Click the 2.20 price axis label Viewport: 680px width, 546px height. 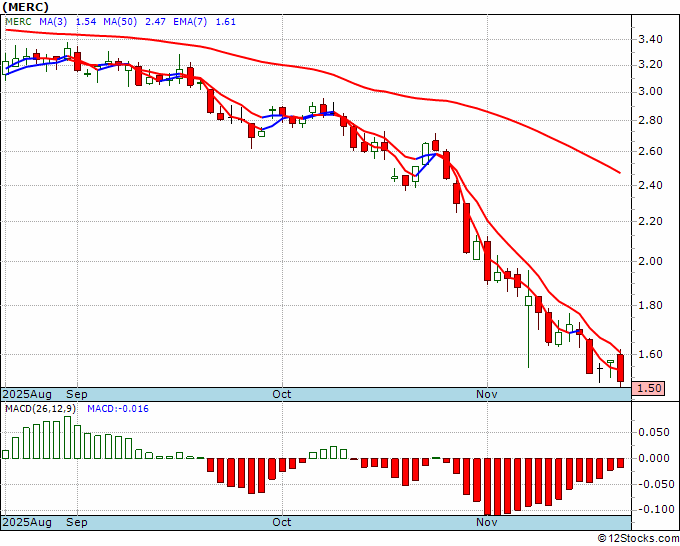[x=651, y=221]
